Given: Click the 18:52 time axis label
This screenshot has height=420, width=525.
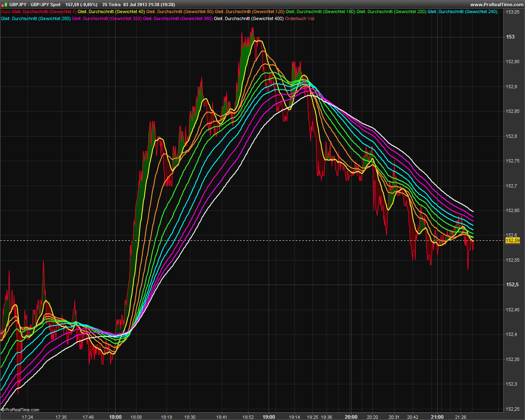Looking at the screenshot, I should pyautogui.click(x=248, y=417).
